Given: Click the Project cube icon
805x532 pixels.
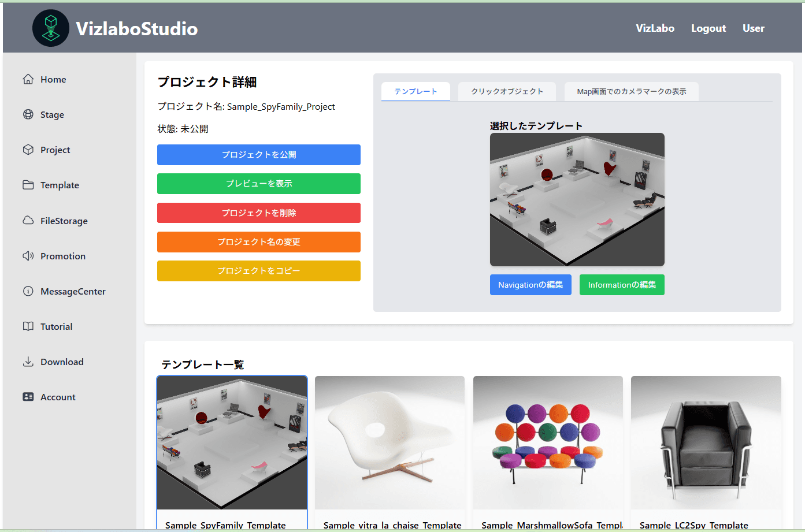Looking at the screenshot, I should (x=28, y=150).
